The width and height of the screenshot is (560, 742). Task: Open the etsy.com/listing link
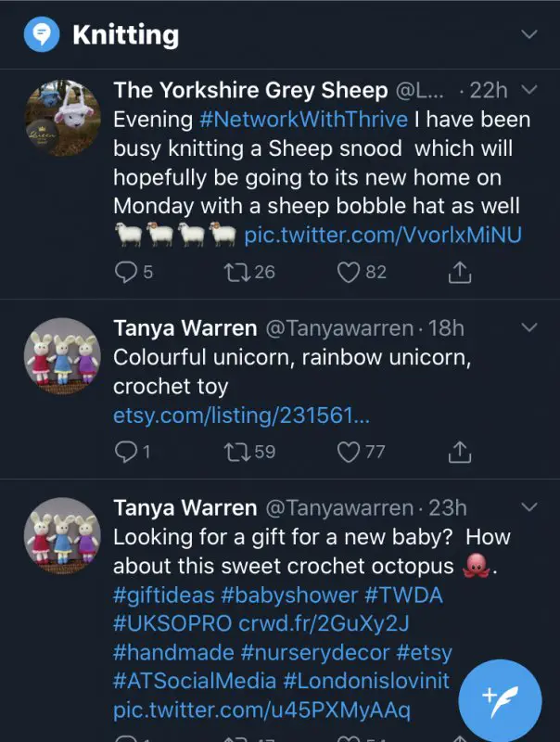tap(241, 416)
